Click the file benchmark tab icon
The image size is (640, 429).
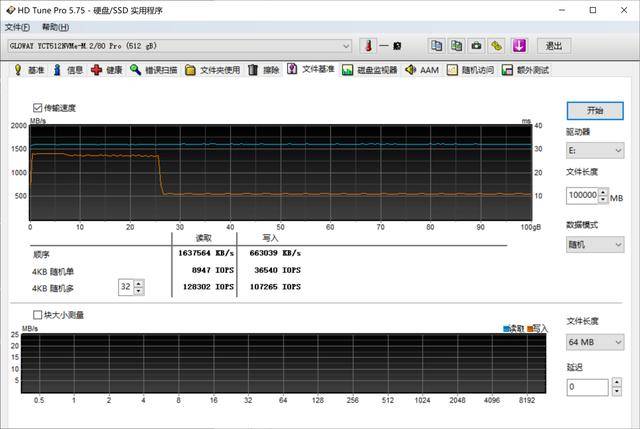pyautogui.click(x=292, y=69)
